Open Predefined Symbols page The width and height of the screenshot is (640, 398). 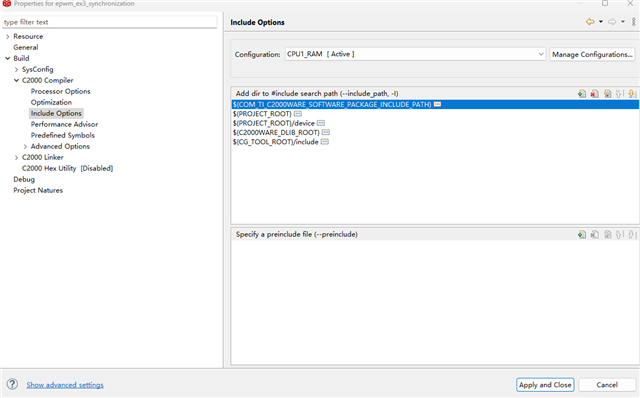point(62,135)
